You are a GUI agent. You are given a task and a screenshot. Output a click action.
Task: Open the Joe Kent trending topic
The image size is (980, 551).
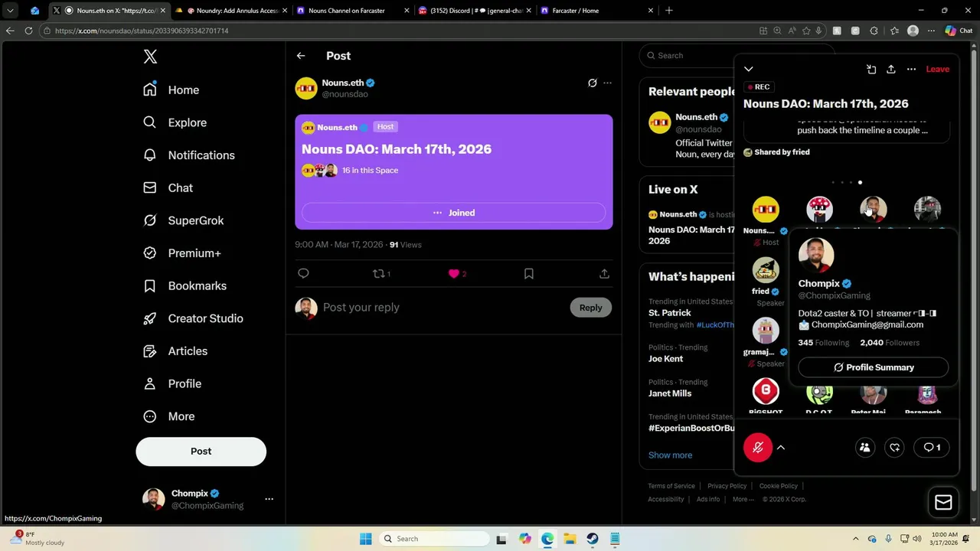pos(665,358)
